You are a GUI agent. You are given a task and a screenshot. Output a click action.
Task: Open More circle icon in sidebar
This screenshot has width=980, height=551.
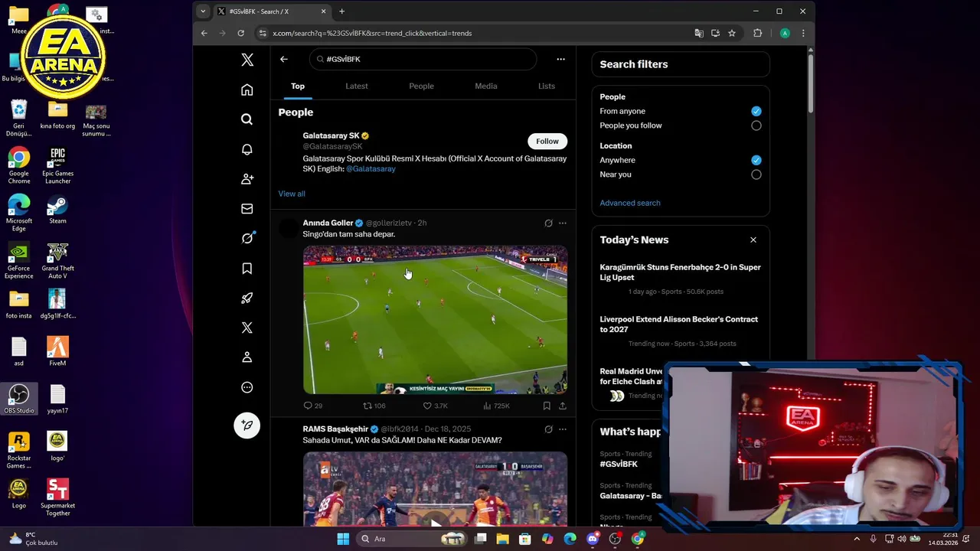[x=247, y=387]
